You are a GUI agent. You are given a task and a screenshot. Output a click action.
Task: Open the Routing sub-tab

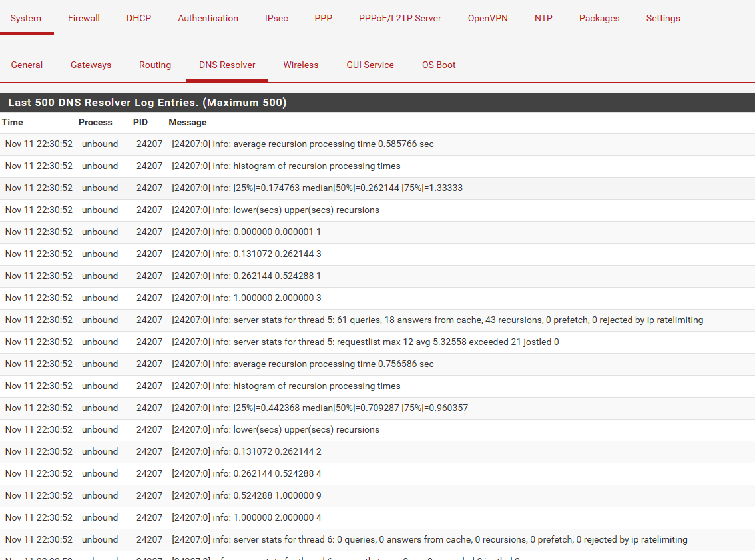click(155, 65)
